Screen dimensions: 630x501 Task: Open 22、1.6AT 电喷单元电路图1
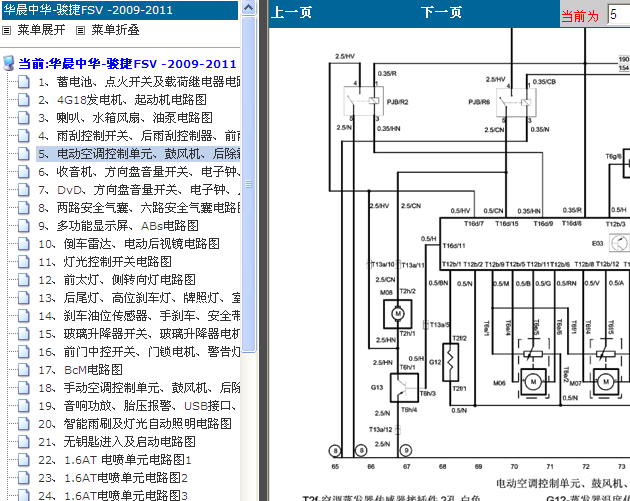click(x=115, y=460)
